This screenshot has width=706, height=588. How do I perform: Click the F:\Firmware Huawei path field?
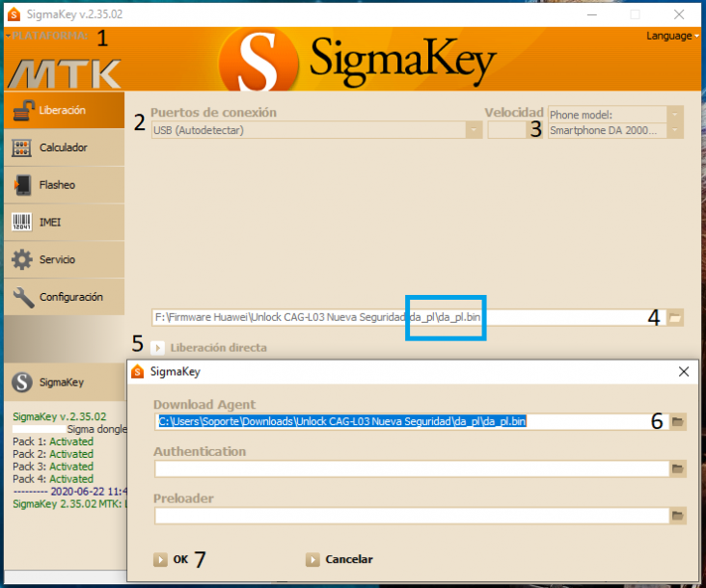pos(409,317)
